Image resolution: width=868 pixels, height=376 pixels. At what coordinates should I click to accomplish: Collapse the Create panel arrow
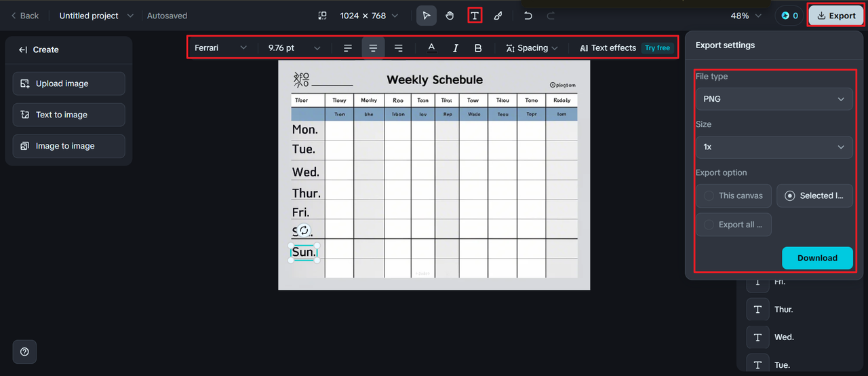22,50
